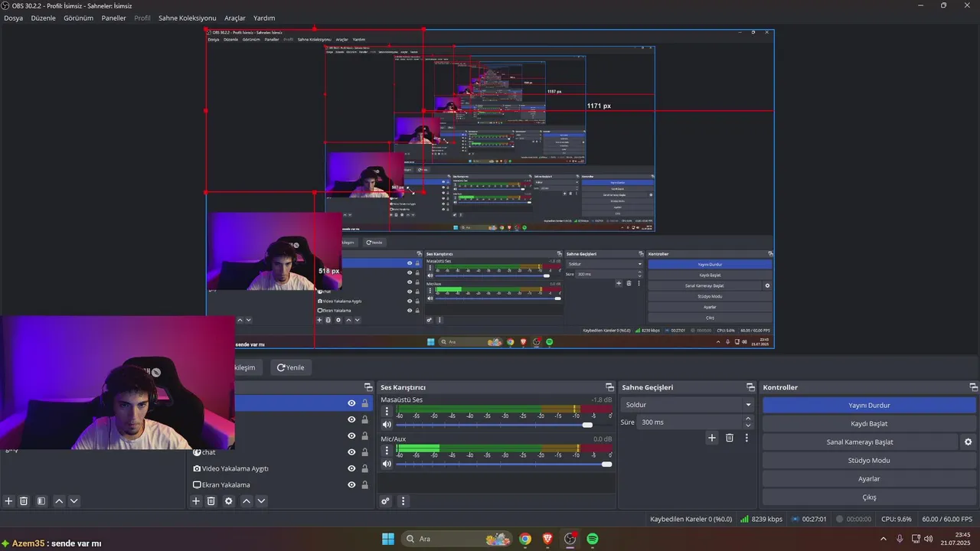Viewport: 980px width, 551px height.
Task: Decrease Süre duration with the down arrow
Action: [x=748, y=425]
